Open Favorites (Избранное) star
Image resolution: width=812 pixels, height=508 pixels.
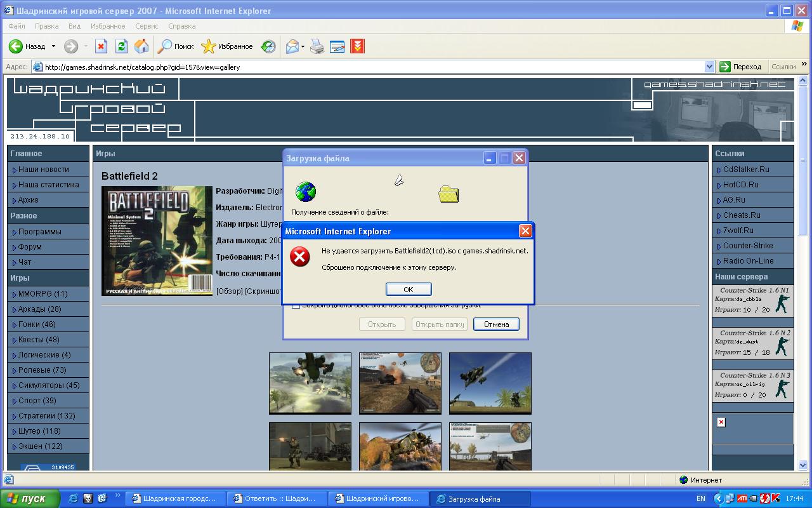208,46
